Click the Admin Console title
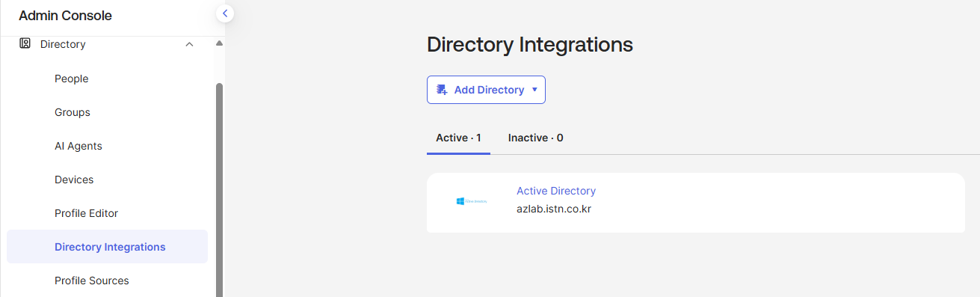The height and width of the screenshot is (297, 980). 66,15
